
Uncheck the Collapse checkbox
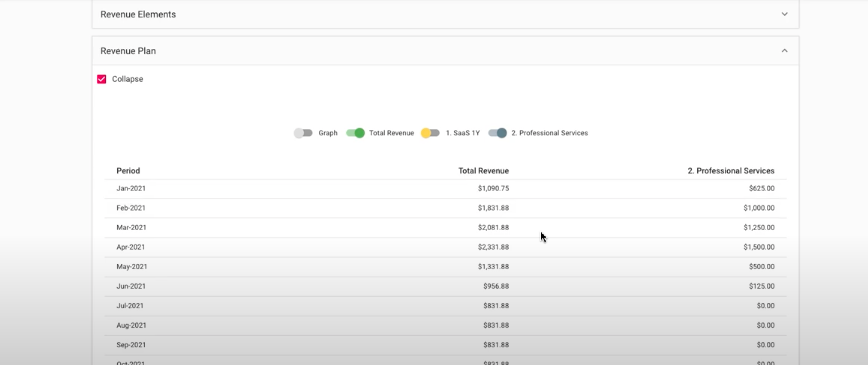(101, 79)
